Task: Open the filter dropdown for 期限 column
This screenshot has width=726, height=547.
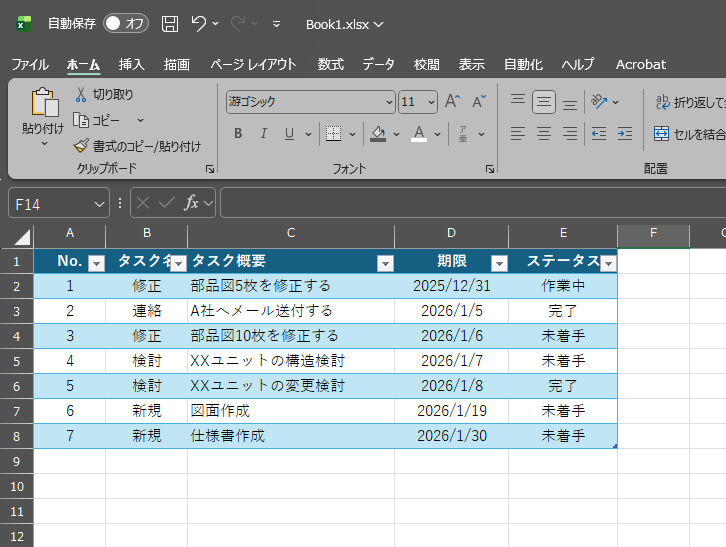Action: coord(499,263)
